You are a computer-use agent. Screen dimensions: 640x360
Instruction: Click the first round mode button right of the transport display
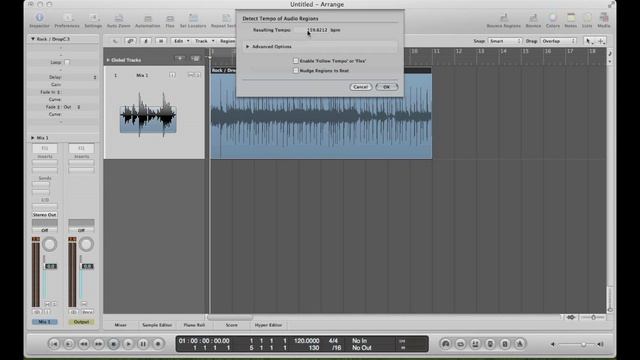coord(446,344)
